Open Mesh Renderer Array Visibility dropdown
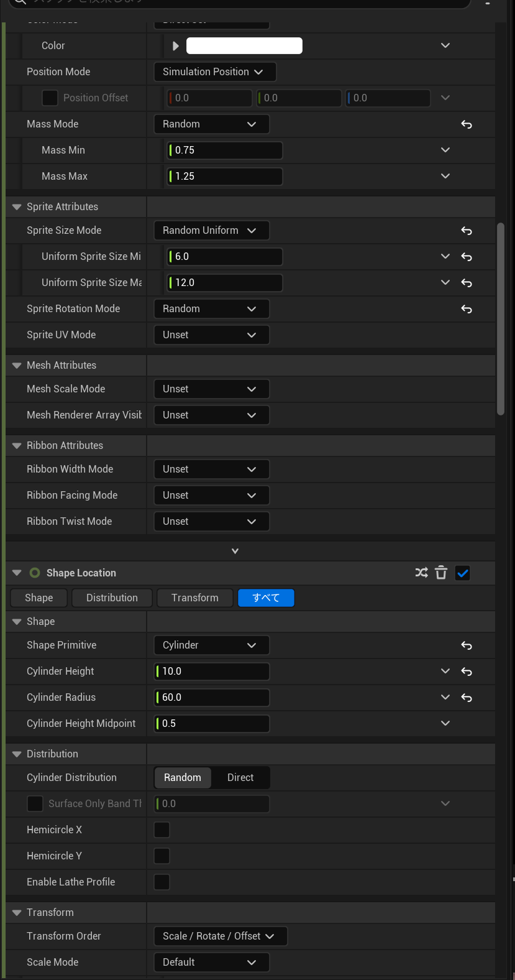515x980 pixels. point(211,415)
